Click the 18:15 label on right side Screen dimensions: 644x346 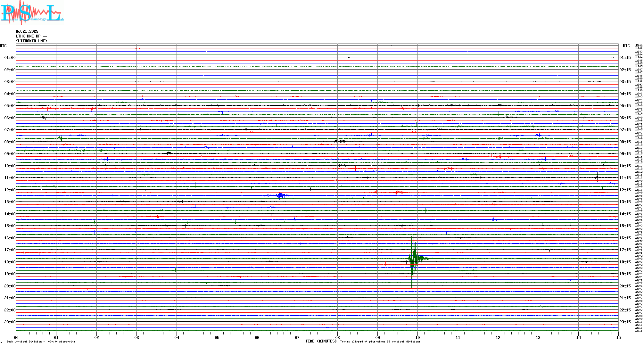click(625, 262)
